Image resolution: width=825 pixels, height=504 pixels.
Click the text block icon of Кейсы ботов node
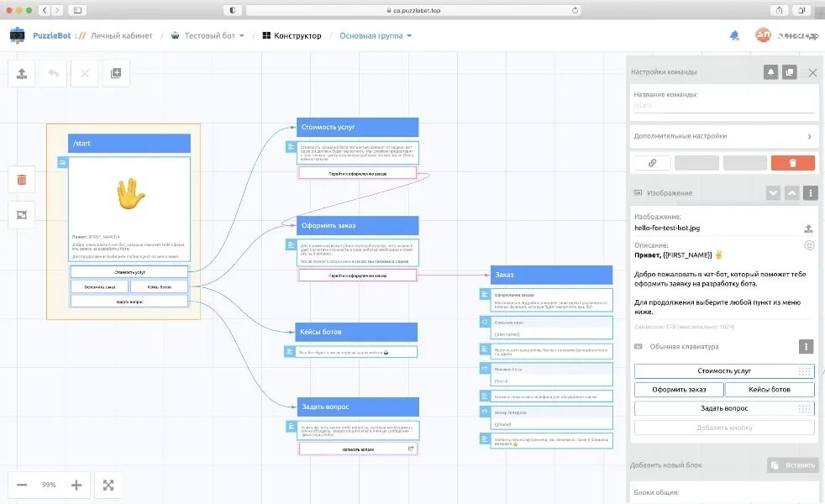coord(289,351)
